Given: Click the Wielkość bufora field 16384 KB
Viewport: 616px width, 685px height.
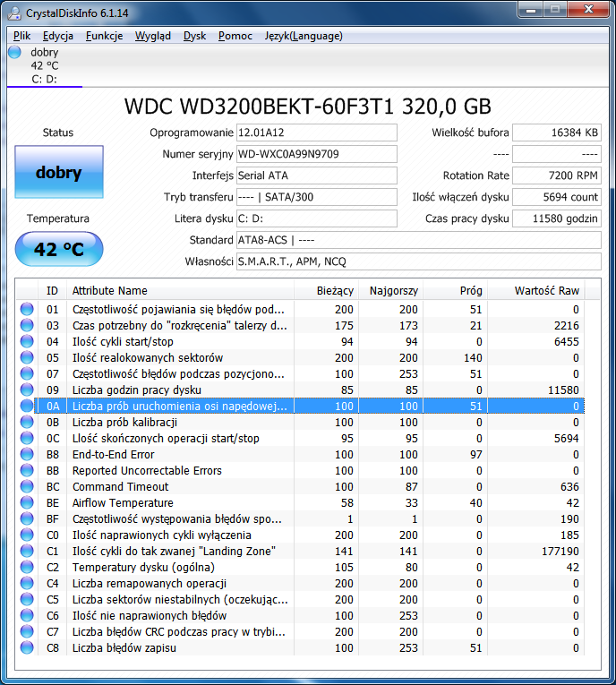Looking at the screenshot, I should tap(557, 133).
